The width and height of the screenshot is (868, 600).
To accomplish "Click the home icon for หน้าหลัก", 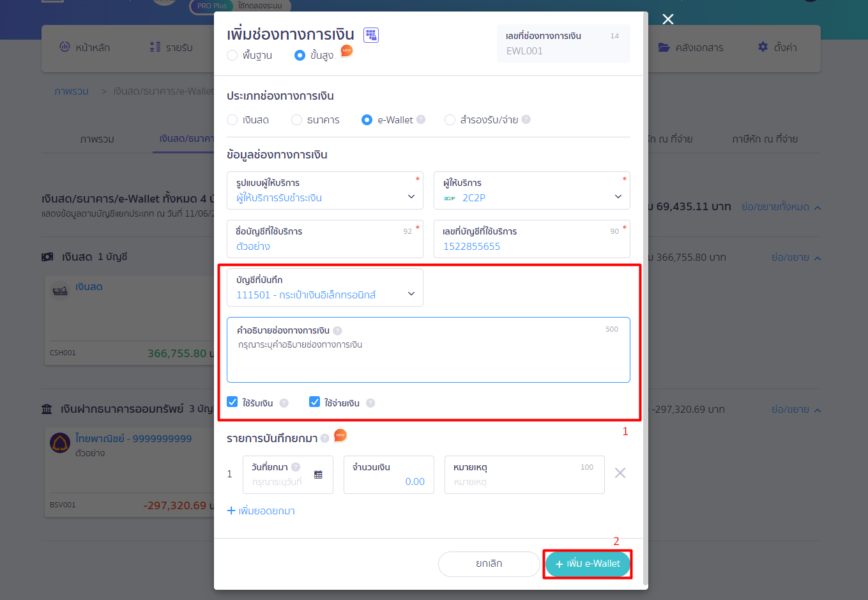I will click(65, 47).
